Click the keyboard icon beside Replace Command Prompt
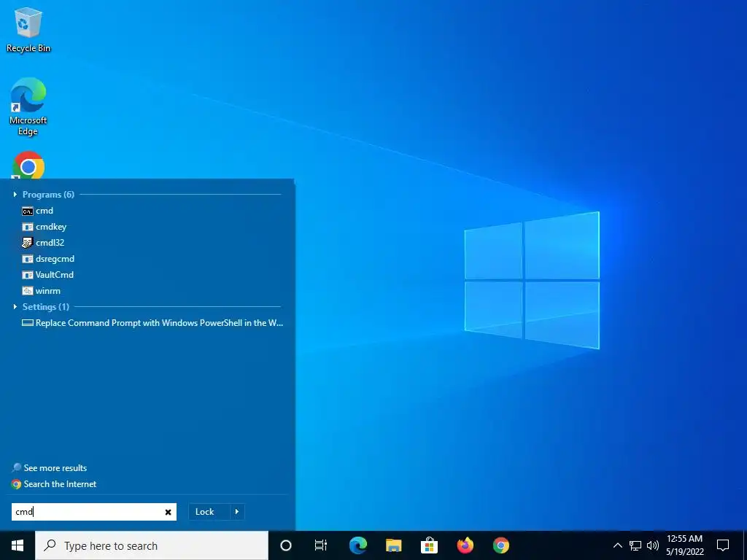Viewport: 747px width, 560px height. point(28,323)
